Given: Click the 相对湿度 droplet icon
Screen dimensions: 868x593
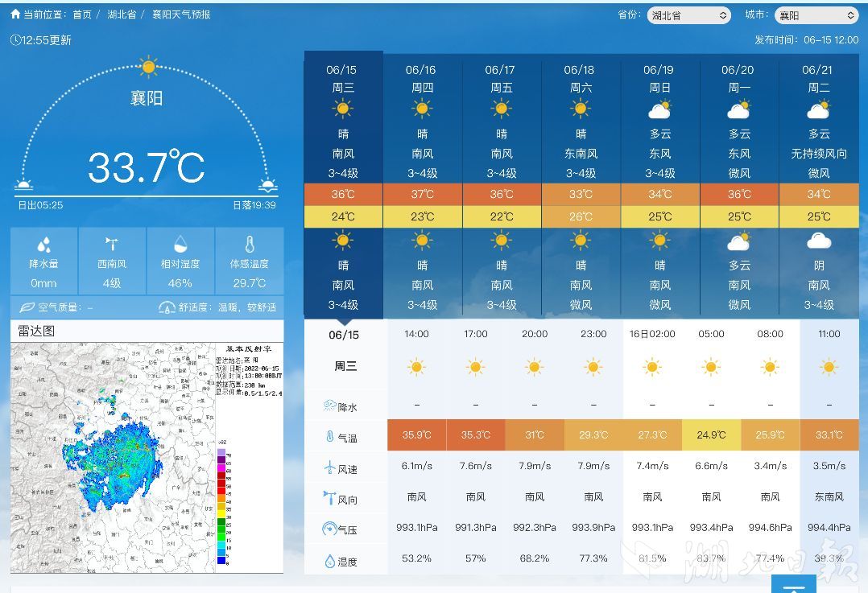Looking at the screenshot, I should (x=180, y=244).
